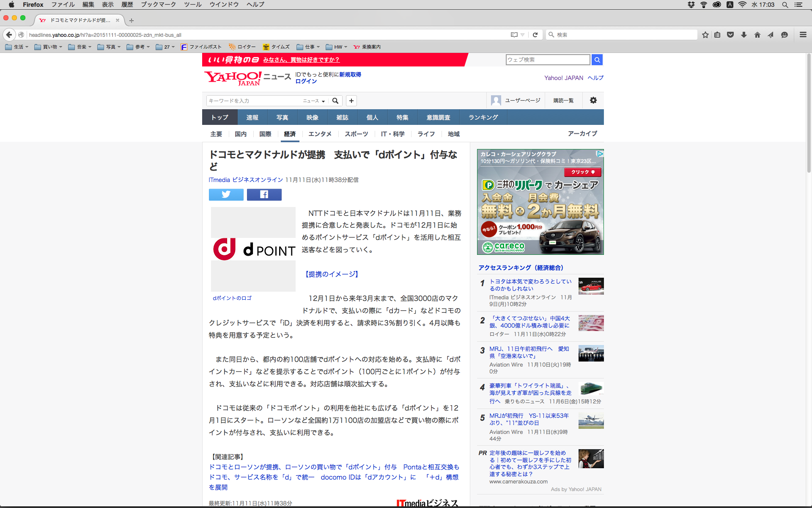
Task: Bookmark this page with the star icon
Action: 705,35
